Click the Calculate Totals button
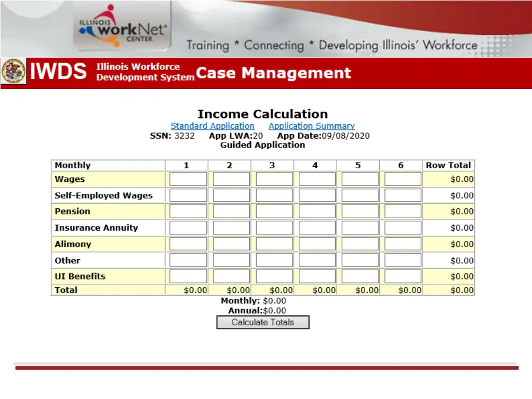The image size is (532, 399). pyautogui.click(x=263, y=322)
